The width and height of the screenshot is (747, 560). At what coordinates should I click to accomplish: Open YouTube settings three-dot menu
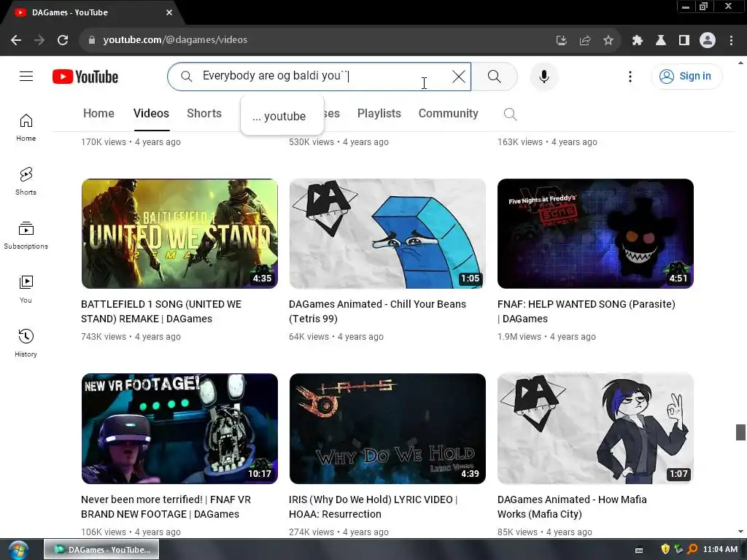(x=630, y=76)
